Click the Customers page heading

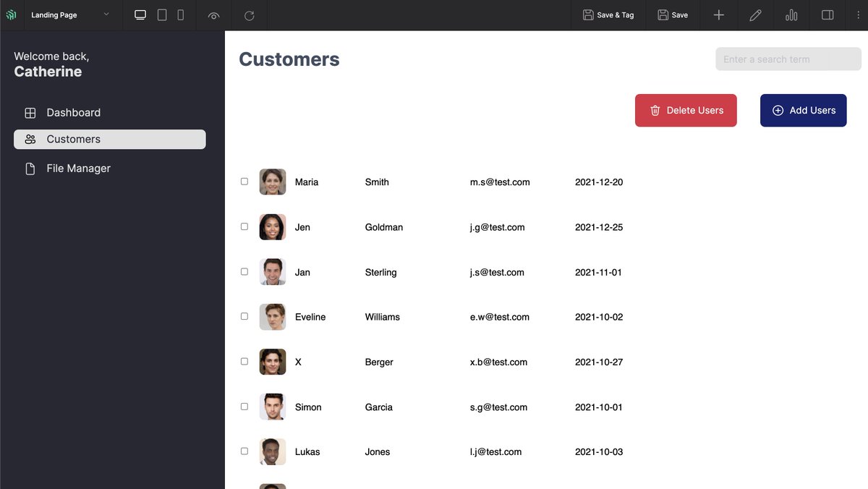point(289,59)
